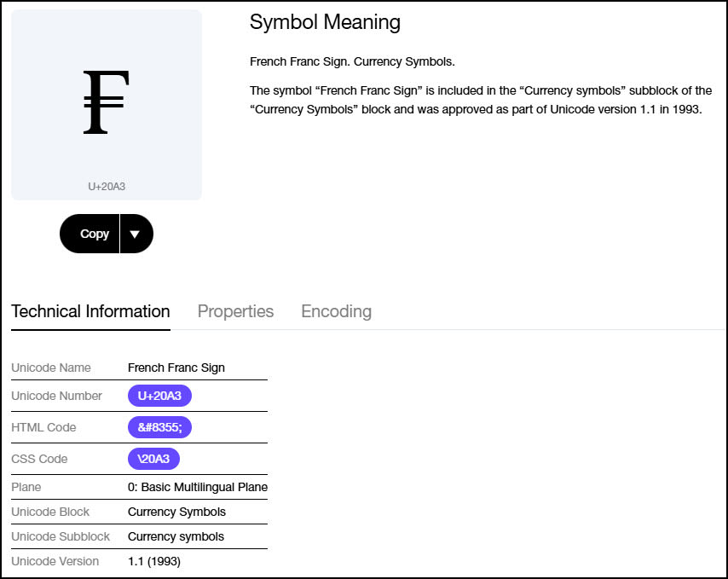Switch to the Properties tab
728x579 pixels.
pos(235,311)
